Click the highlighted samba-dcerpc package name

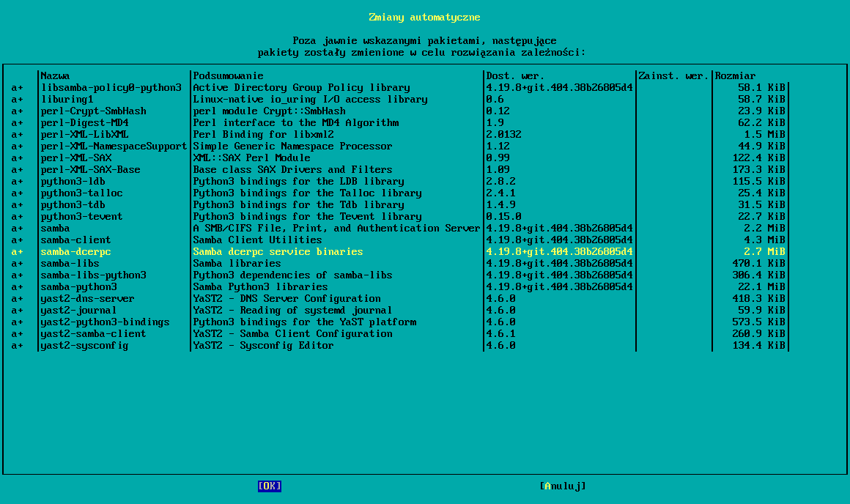[x=76, y=252]
